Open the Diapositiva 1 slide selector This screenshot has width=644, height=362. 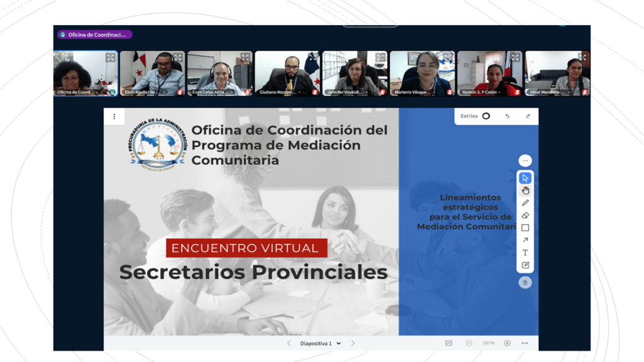coord(320,344)
